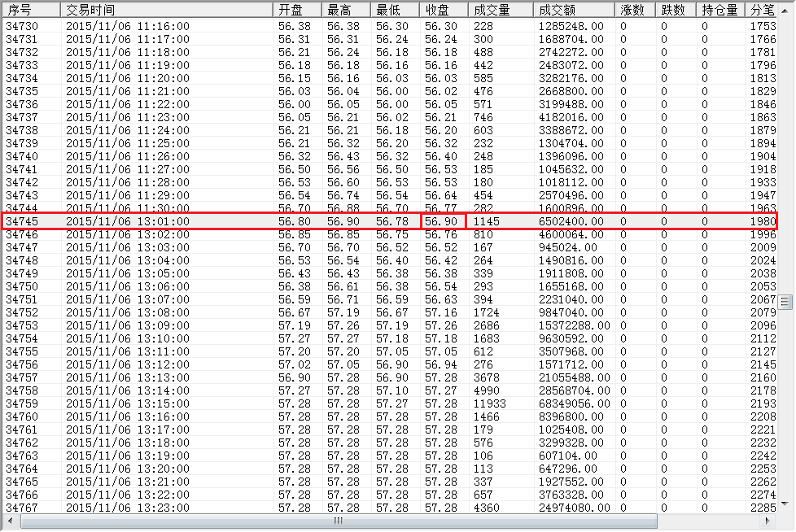
Task: Click the 分笔 column header
Action: (x=761, y=10)
